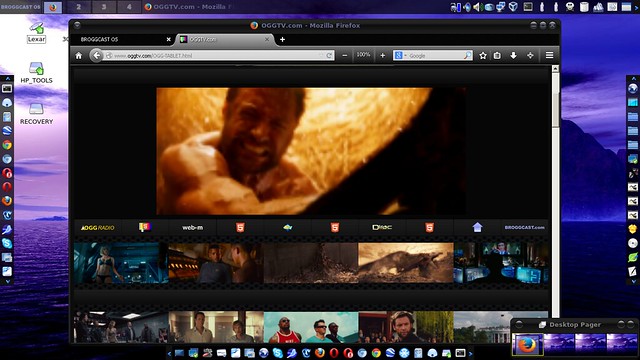Click the network computers tray icon

(500, 7)
